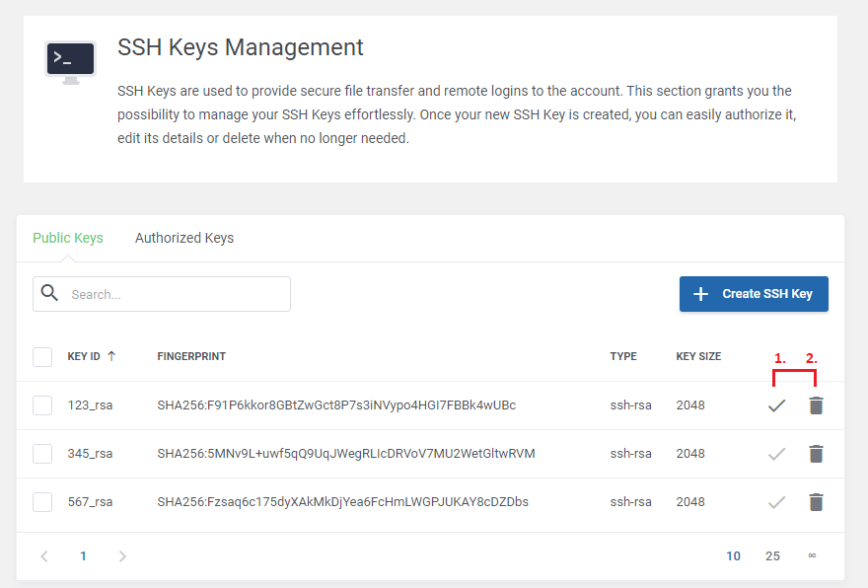Click 2048 key size in 345_rsa row
Image resolution: width=868 pixels, height=588 pixels.
pyautogui.click(x=690, y=454)
